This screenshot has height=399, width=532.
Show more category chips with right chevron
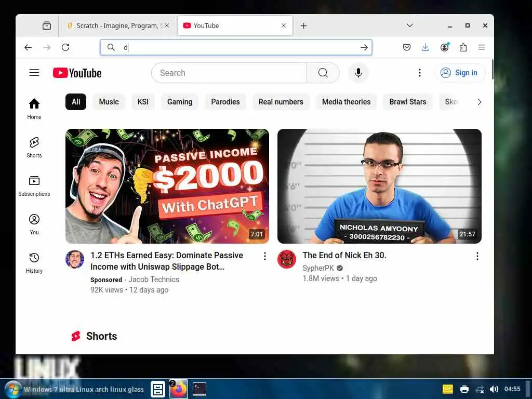click(x=480, y=102)
